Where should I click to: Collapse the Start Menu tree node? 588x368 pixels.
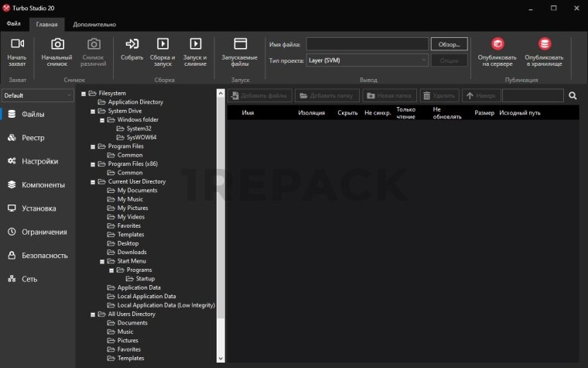(102, 261)
